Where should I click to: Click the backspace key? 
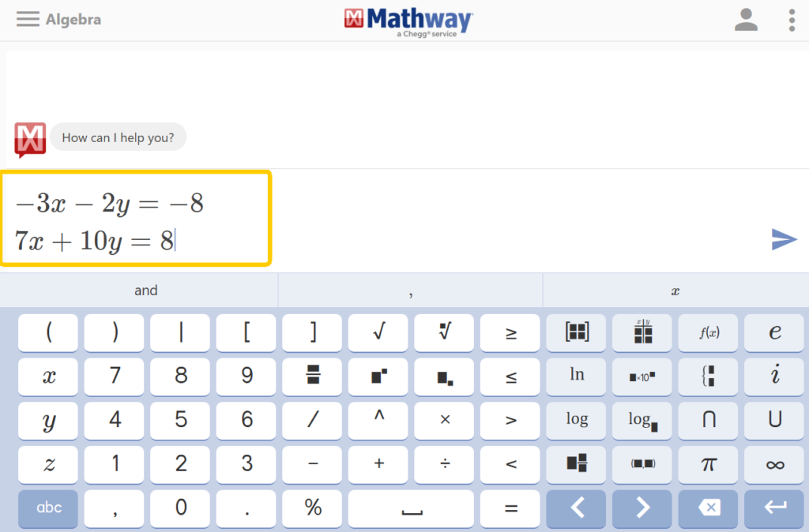pos(708,509)
